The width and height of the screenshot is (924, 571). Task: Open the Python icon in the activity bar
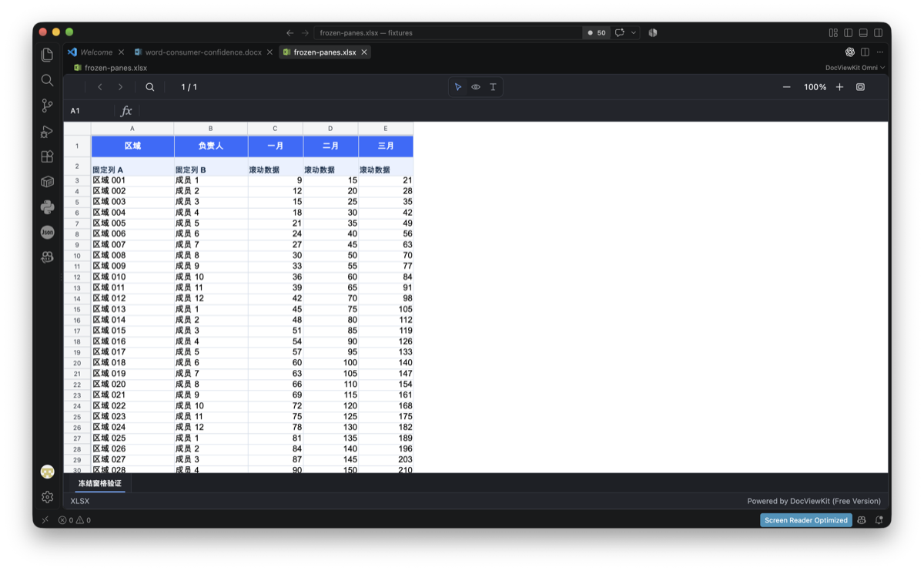point(47,207)
